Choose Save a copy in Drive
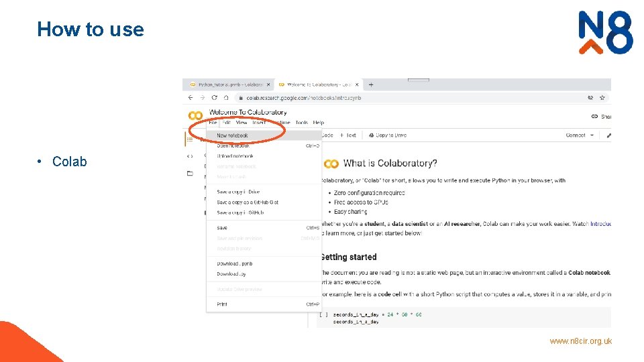This screenshot has width=644, height=362. 264,192
